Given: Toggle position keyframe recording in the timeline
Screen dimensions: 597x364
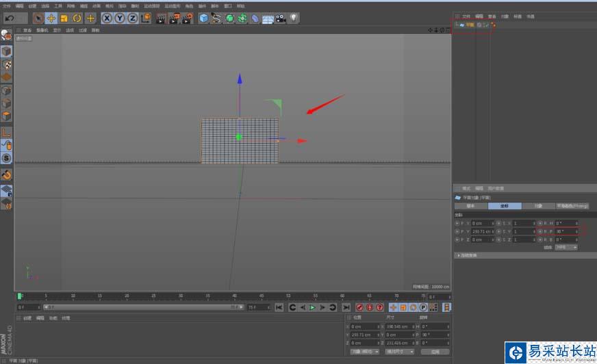Looking at the screenshot, I should (x=393, y=307).
